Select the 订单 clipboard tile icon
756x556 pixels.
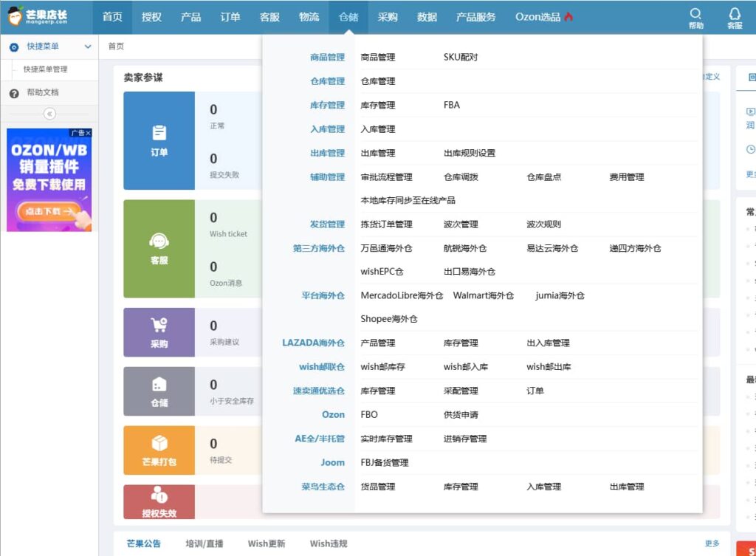(159, 133)
